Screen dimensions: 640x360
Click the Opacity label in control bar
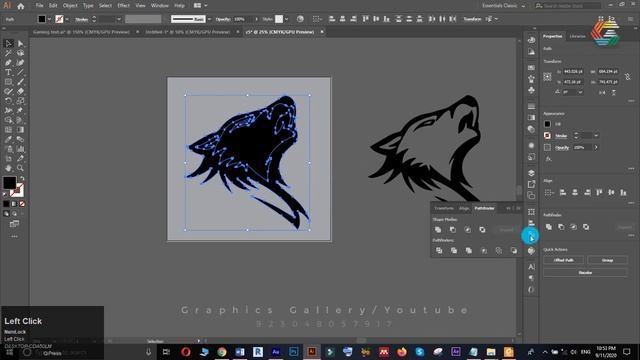223,19
